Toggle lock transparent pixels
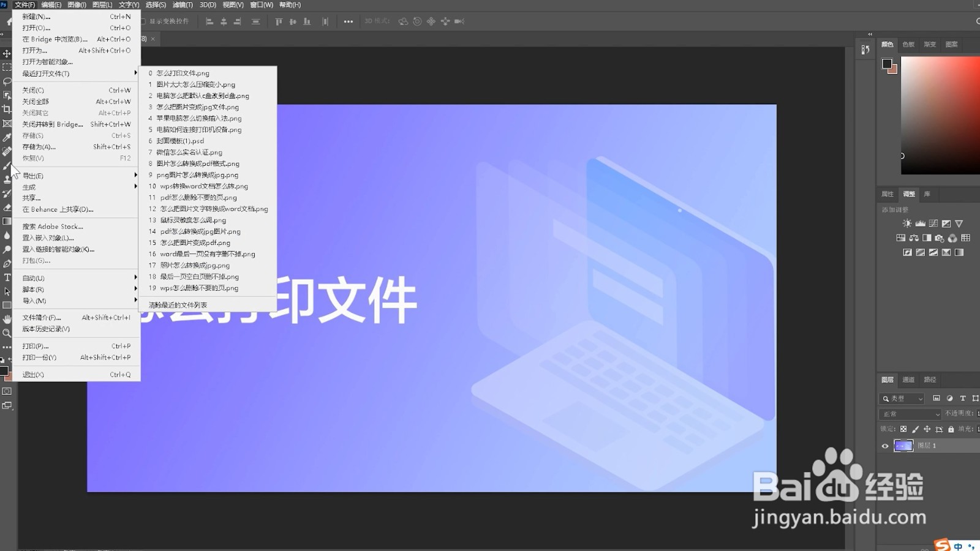 click(903, 429)
